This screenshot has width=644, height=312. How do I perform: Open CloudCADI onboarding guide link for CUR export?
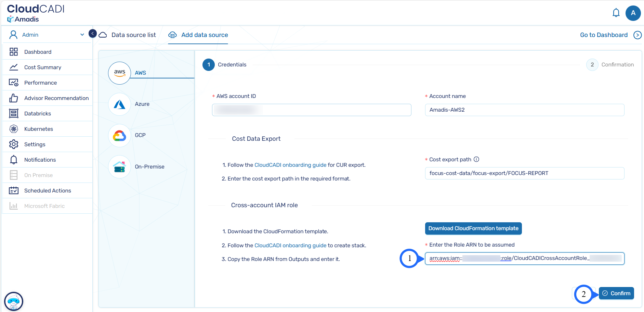coord(290,165)
